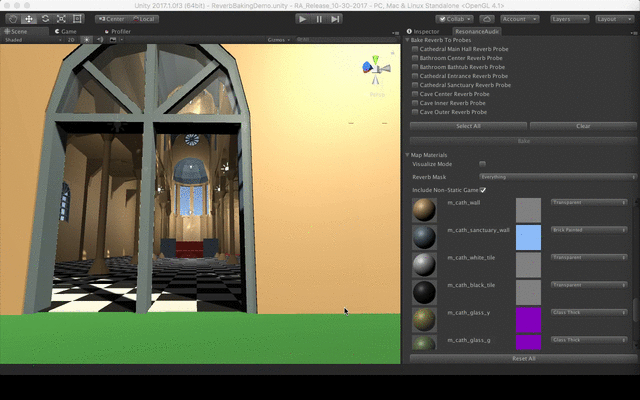The image size is (640, 400).
Task: Select the Rect Transform tool icon
Action: (x=77, y=19)
